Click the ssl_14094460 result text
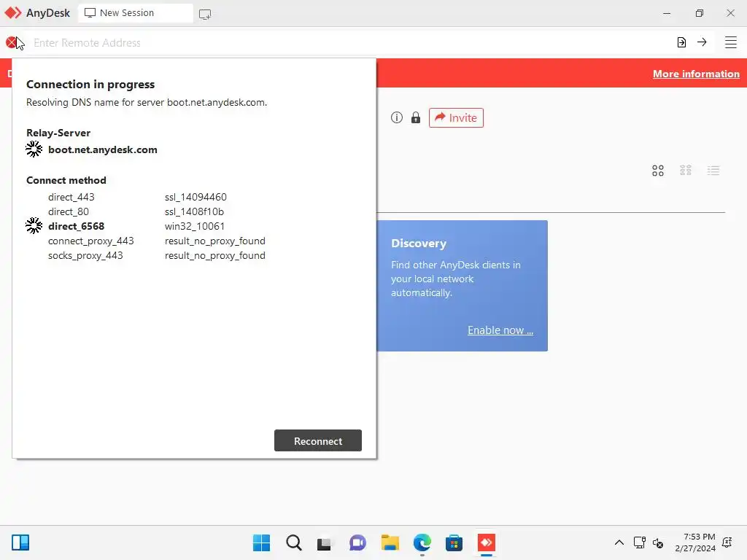Screen dimensions: 747x560 click(196, 197)
